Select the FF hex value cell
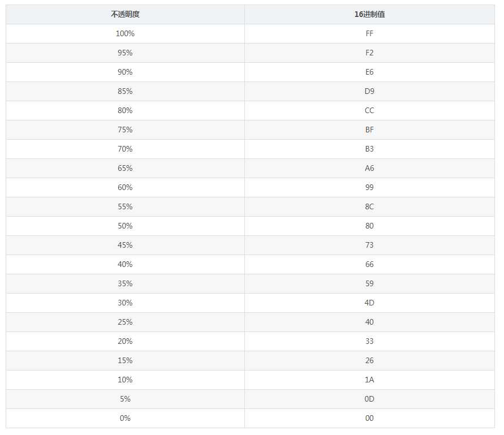The width and height of the screenshot is (504, 435). coord(369,34)
